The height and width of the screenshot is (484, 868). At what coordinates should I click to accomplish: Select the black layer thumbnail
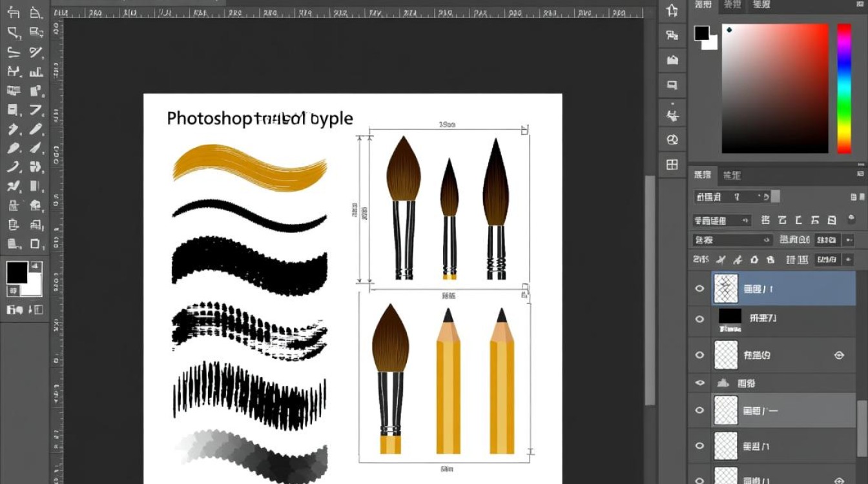pyautogui.click(x=730, y=316)
